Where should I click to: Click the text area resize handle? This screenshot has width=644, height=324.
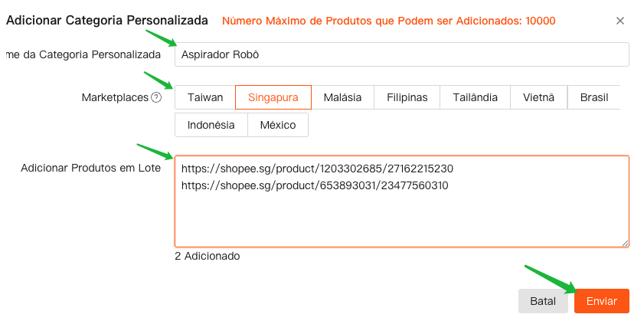(625, 243)
